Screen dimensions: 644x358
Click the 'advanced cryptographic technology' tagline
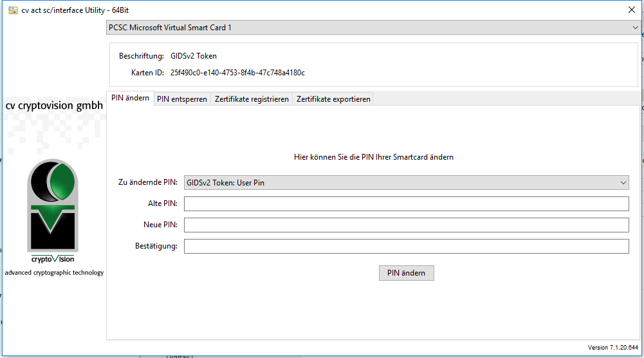click(54, 272)
